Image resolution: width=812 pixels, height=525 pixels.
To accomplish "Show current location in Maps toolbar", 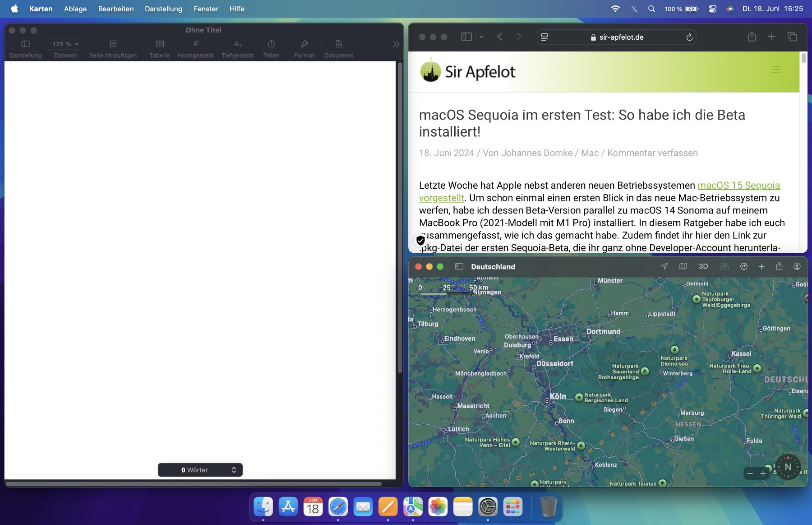I will pos(664,266).
